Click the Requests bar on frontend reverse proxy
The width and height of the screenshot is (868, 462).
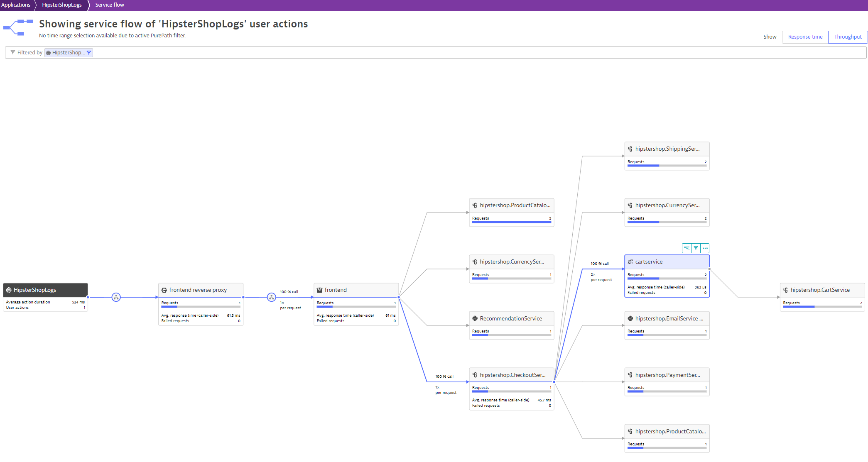click(x=201, y=307)
